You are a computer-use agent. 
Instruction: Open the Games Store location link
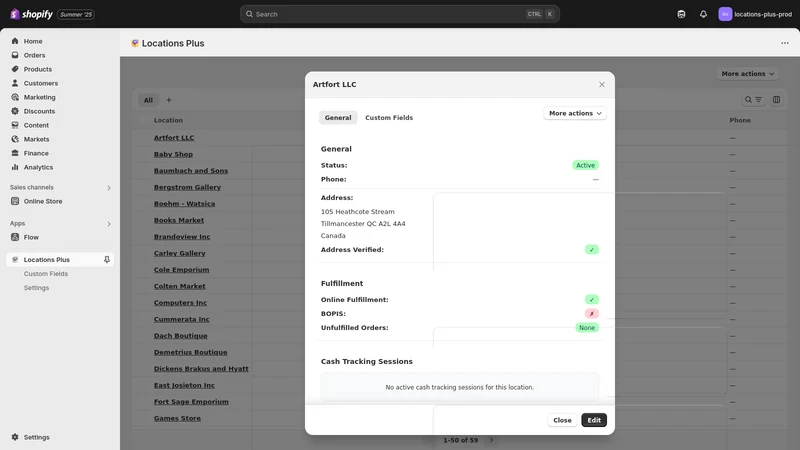tap(177, 418)
